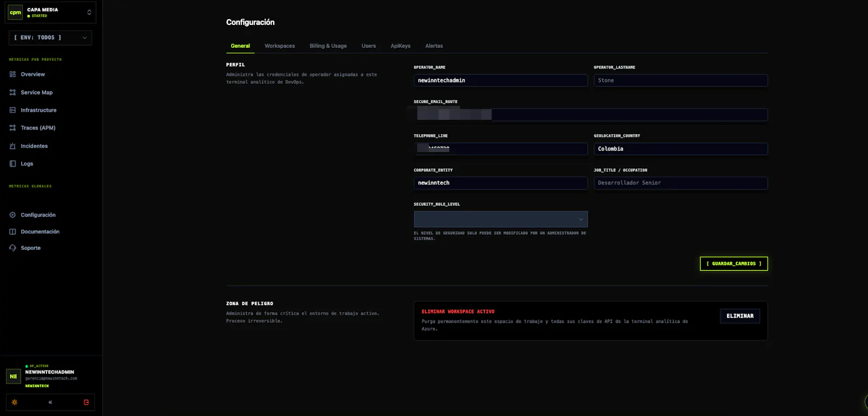Click the Soporte sidebar label
This screenshot has width=868, height=416.
point(31,248)
